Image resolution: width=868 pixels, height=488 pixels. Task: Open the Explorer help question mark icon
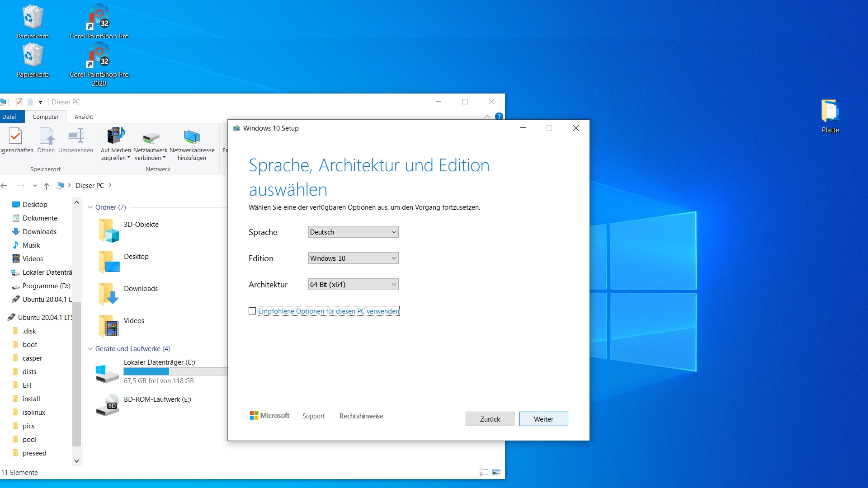(x=499, y=117)
